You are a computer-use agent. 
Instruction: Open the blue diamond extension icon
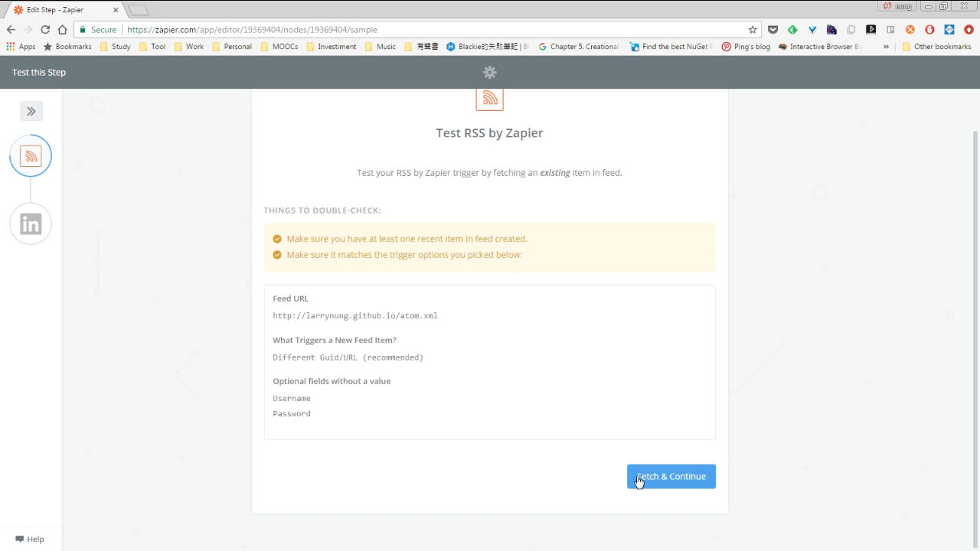point(949,29)
